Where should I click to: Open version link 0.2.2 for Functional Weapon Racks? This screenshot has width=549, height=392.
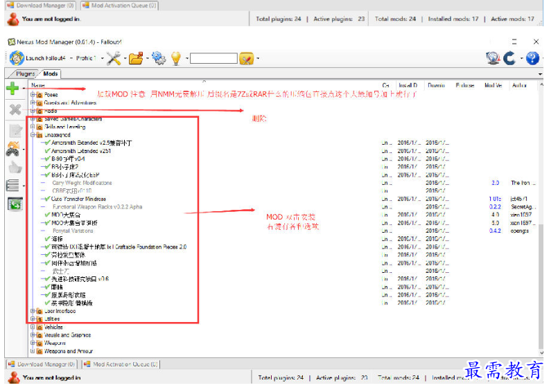[x=495, y=207]
